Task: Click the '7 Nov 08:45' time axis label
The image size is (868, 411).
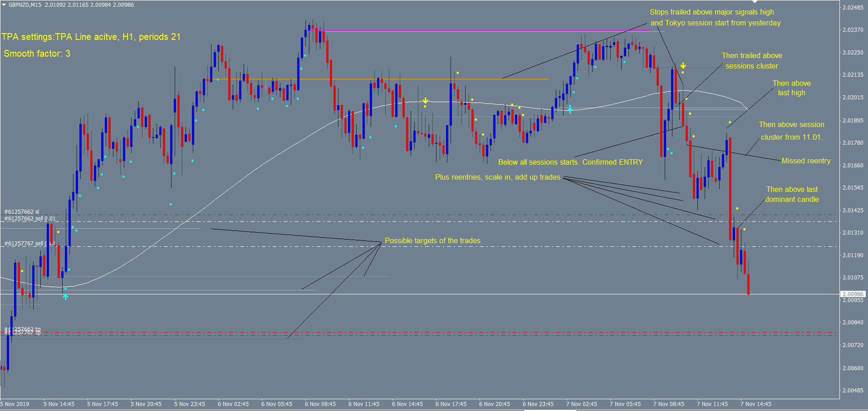Action: pos(668,404)
